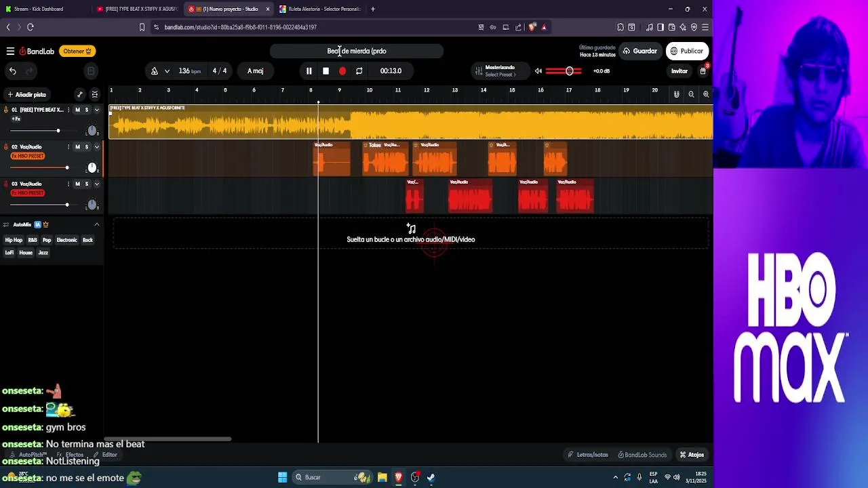Click the redo arrow
The width and height of the screenshot is (868, 488).
click(29, 70)
